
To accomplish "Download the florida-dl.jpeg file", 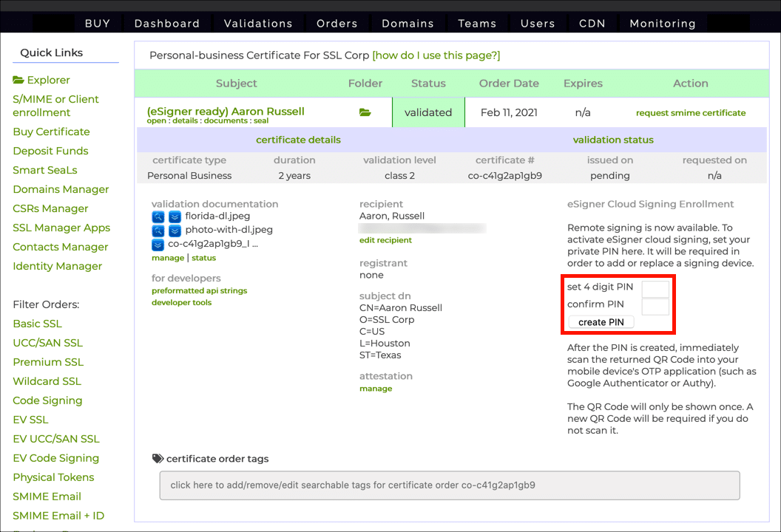I will pyautogui.click(x=175, y=216).
